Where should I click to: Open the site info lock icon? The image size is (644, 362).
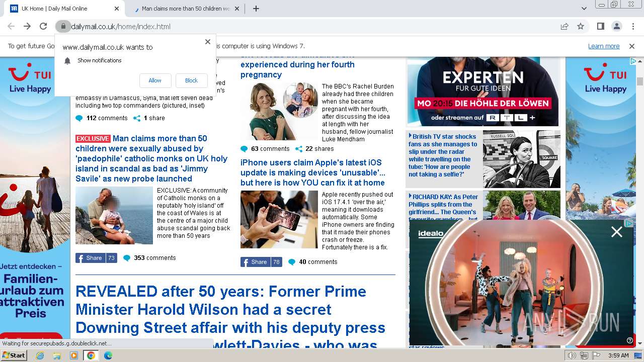pyautogui.click(x=63, y=27)
